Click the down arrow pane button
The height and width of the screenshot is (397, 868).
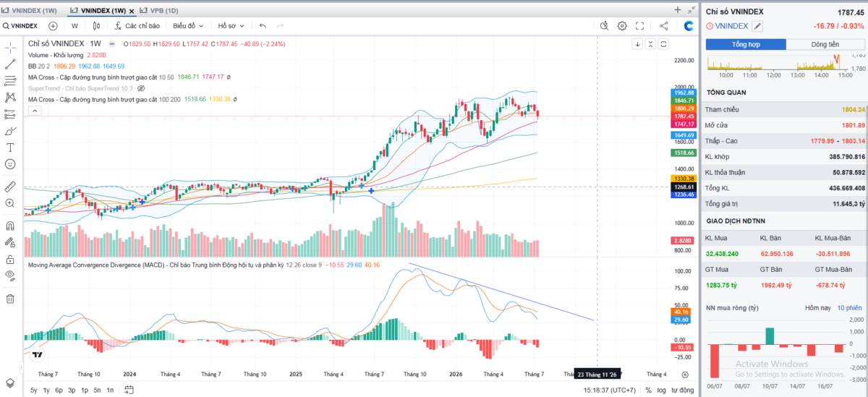[637, 44]
